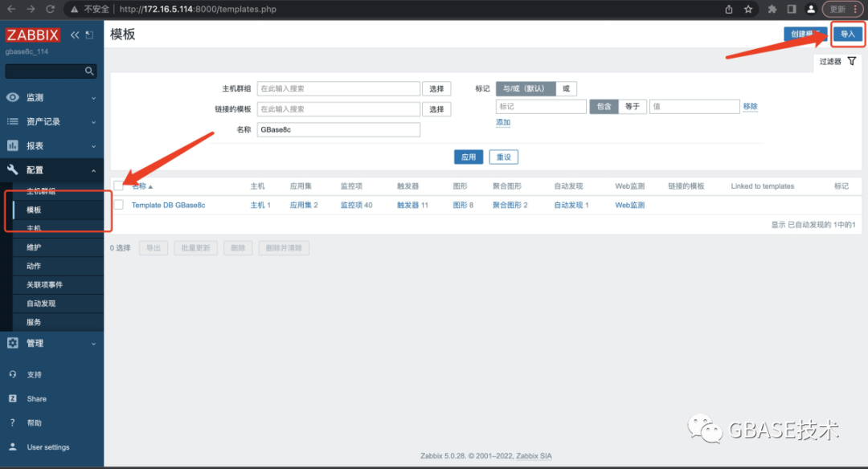Open 关联项事件 under configuration menu
The height and width of the screenshot is (469, 868).
point(44,285)
